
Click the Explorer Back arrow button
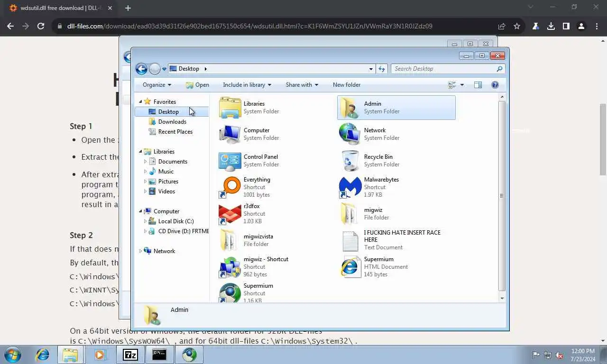(141, 69)
